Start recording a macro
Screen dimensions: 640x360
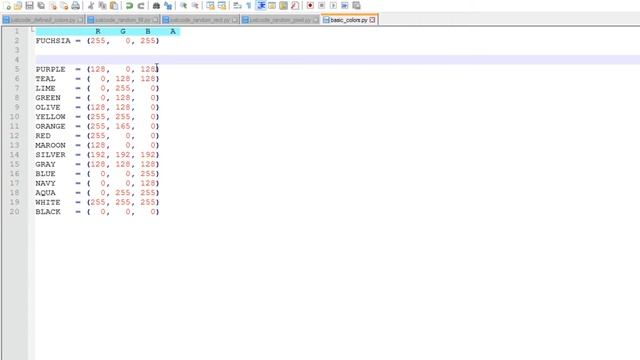coord(310,6)
